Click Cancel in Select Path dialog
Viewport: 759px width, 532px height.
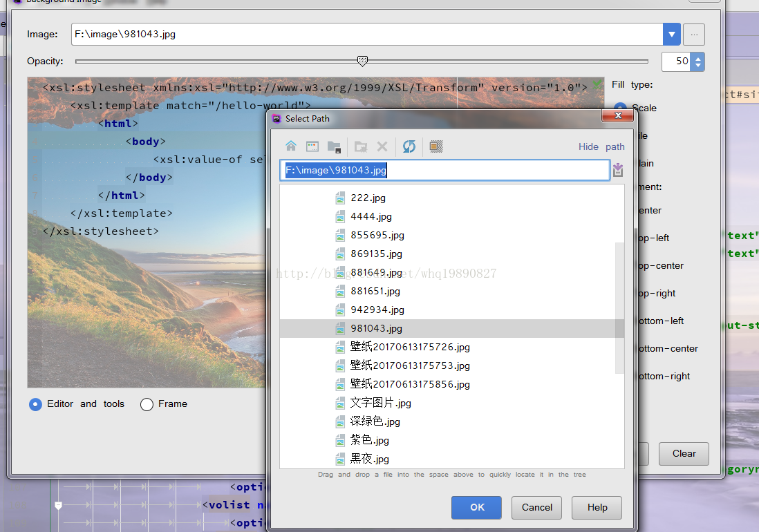(536, 507)
